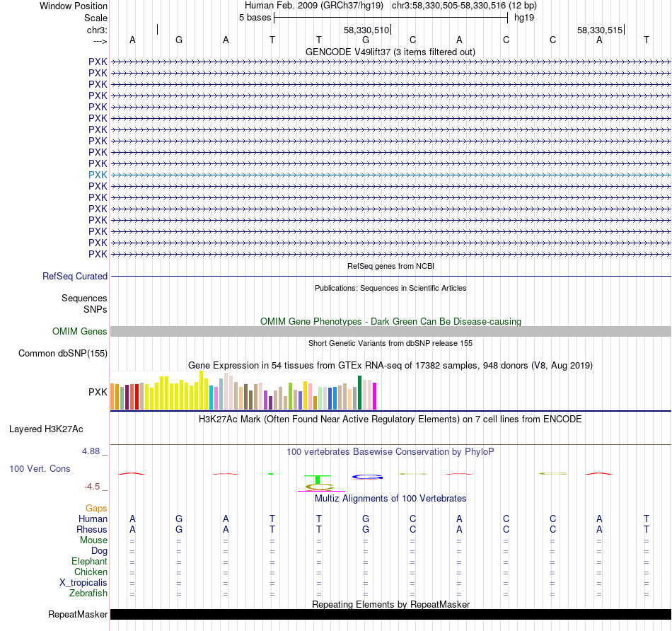Click the 58,330,515 coordinate marker

pos(600,30)
